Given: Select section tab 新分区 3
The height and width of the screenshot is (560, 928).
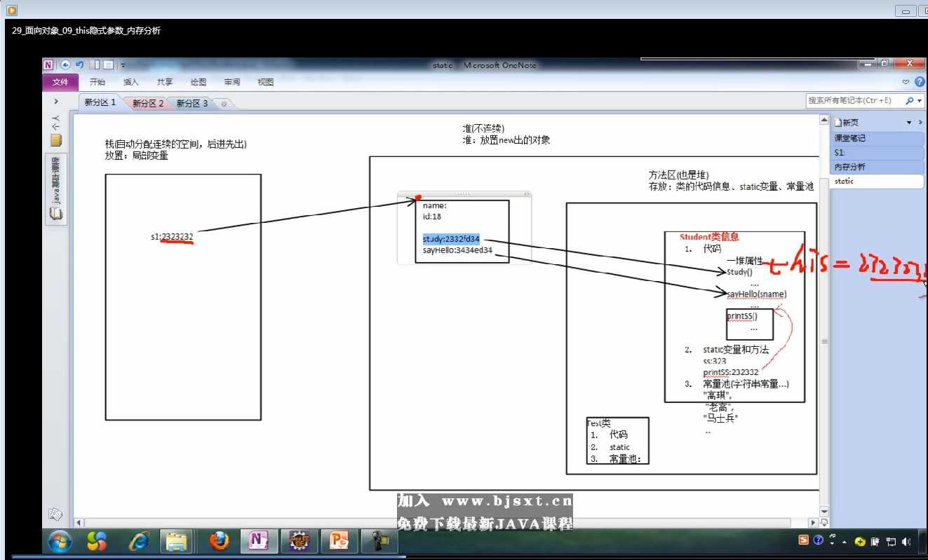Looking at the screenshot, I should coord(191,103).
